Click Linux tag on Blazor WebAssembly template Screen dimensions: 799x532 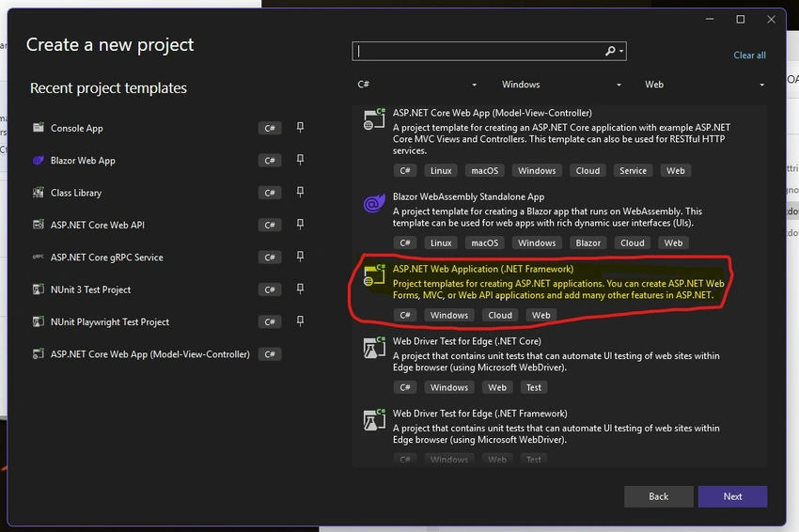coord(441,243)
